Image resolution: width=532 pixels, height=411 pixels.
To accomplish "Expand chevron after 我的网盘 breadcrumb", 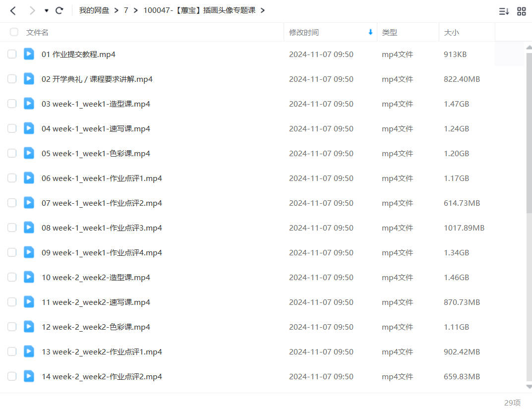I will (x=117, y=10).
